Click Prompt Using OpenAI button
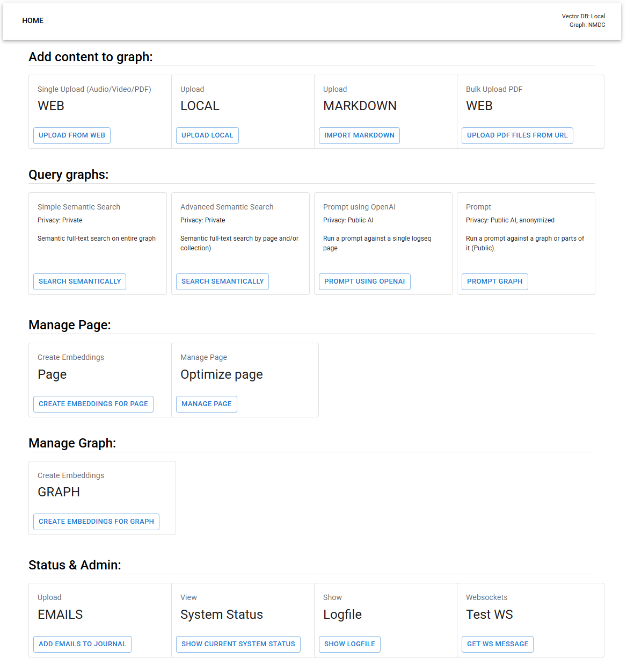 pos(364,281)
